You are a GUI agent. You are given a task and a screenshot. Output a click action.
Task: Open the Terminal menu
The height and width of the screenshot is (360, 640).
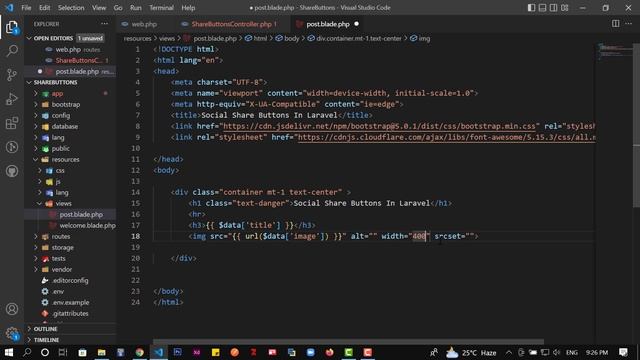tap(161, 8)
